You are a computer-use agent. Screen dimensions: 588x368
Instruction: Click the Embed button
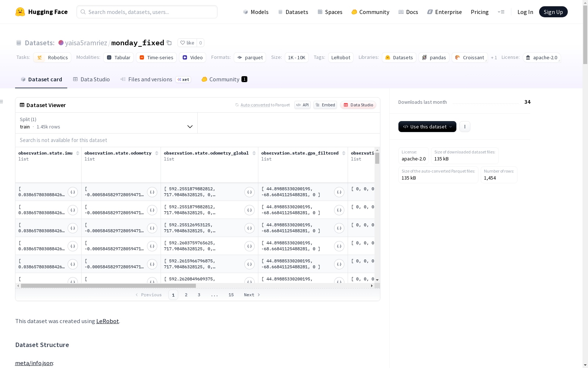click(325, 105)
